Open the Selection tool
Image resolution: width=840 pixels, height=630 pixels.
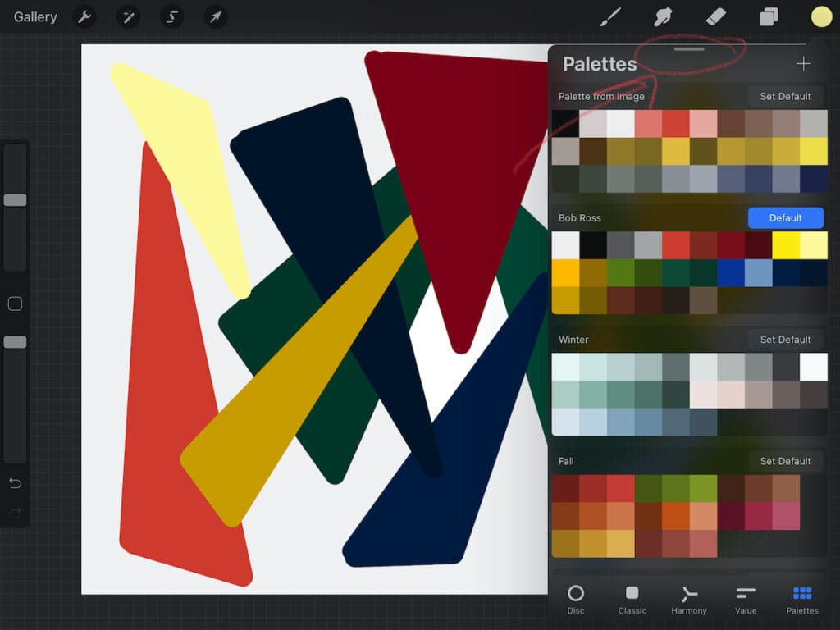point(171,16)
